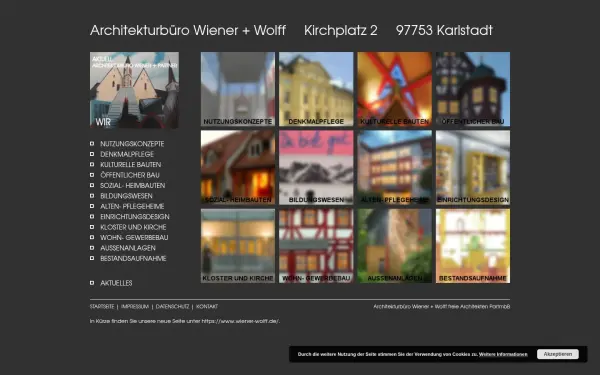Screen dimensions: 600x375
Task: Click the square bullet beside Denkmalpflege
Action: [92, 154]
